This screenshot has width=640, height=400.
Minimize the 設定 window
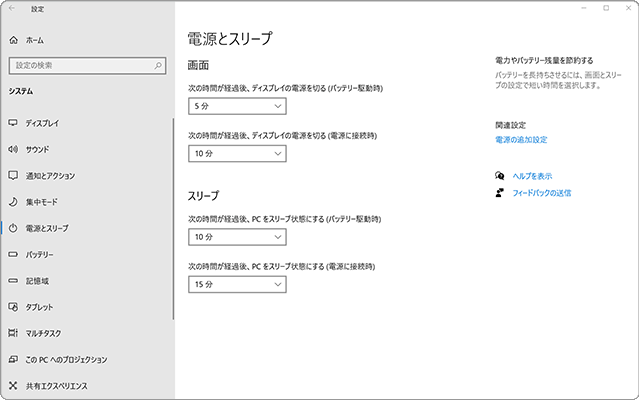point(584,8)
